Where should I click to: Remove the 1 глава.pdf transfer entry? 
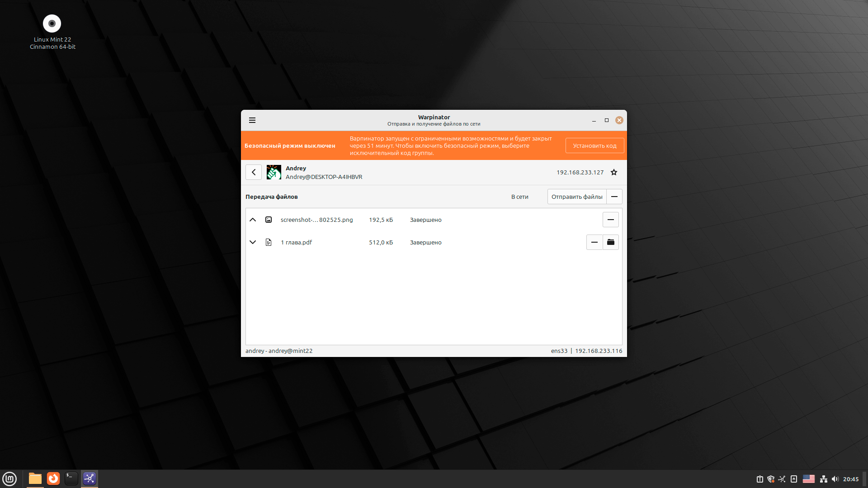pos(594,242)
